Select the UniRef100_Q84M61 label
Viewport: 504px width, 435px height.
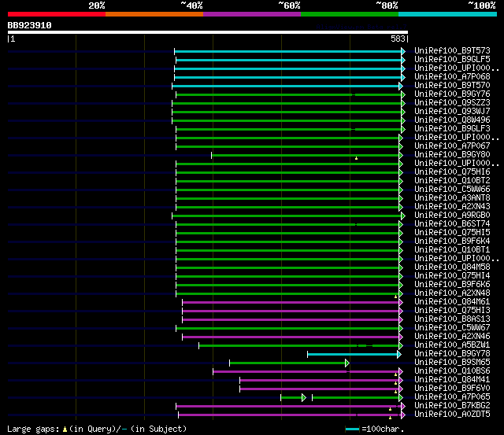pyautogui.click(x=452, y=302)
